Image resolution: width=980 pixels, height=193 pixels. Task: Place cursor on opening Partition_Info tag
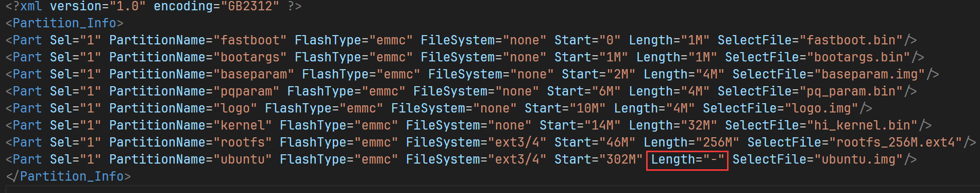(x=64, y=23)
